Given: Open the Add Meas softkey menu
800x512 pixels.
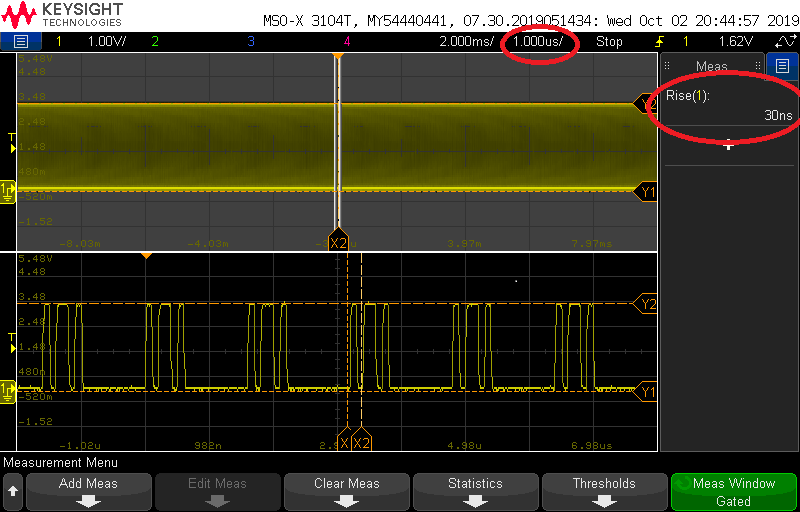Looking at the screenshot, I should [x=88, y=491].
